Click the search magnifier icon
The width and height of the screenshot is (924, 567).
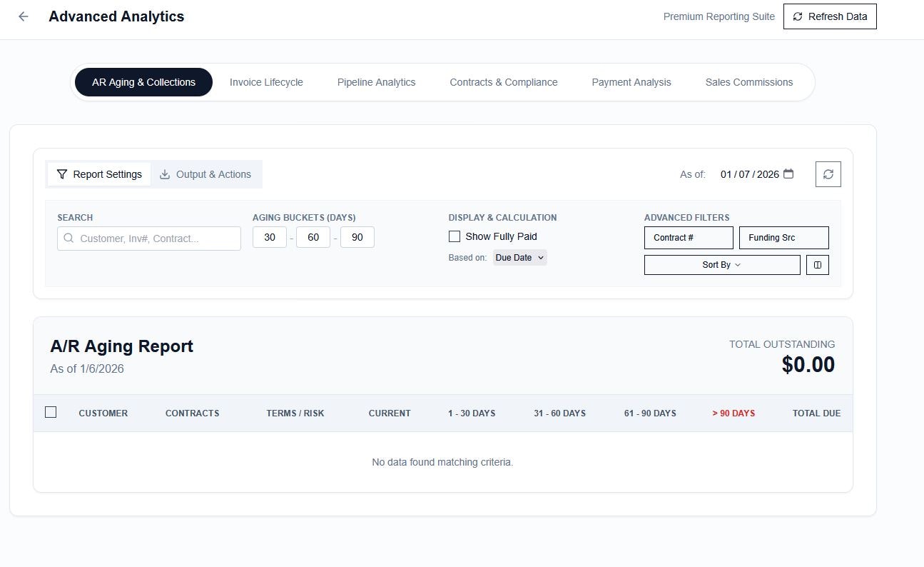(x=68, y=238)
